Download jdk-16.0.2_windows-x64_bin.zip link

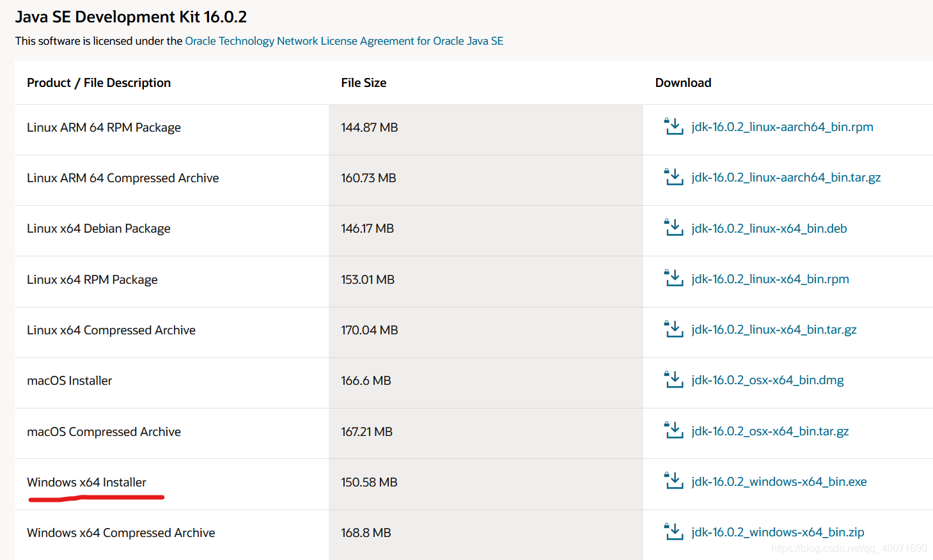[778, 532]
